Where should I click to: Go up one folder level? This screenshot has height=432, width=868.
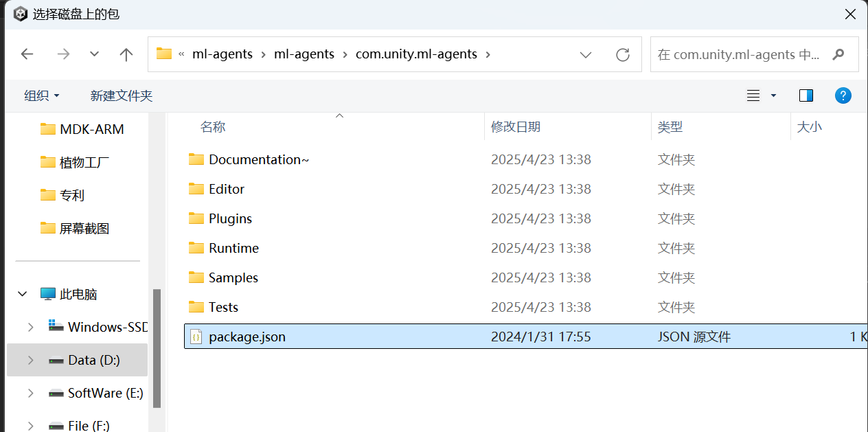126,54
